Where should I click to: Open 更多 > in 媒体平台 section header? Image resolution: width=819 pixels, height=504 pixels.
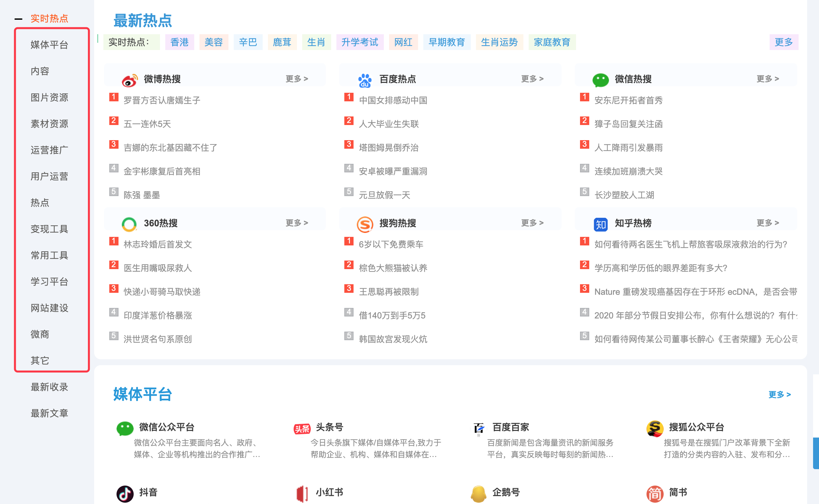779,394
